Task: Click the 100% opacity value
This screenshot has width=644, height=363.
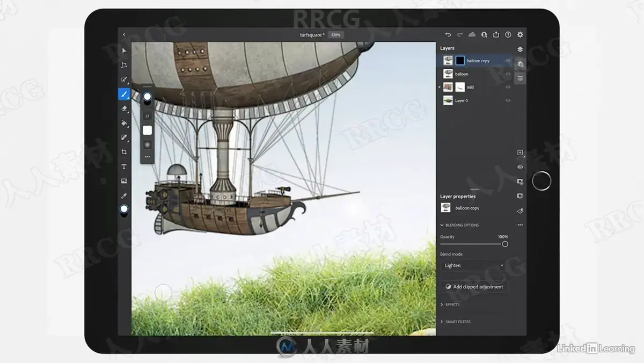Action: coord(503,237)
